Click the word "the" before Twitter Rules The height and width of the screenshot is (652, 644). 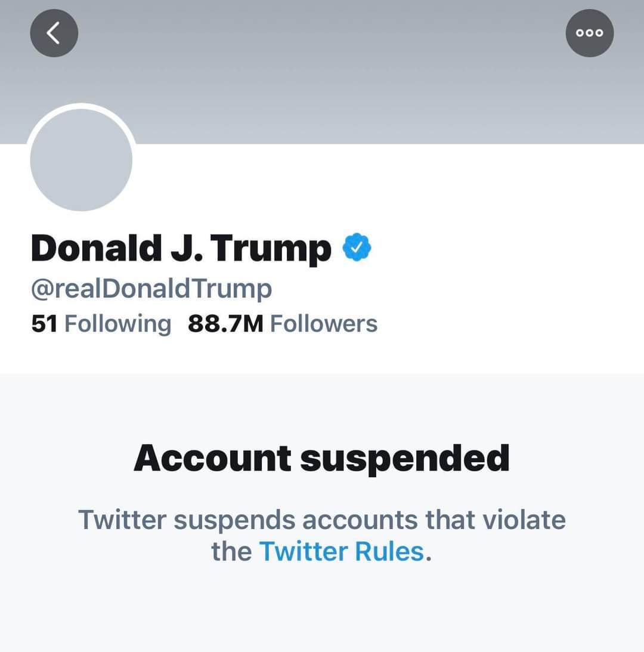coord(232,551)
